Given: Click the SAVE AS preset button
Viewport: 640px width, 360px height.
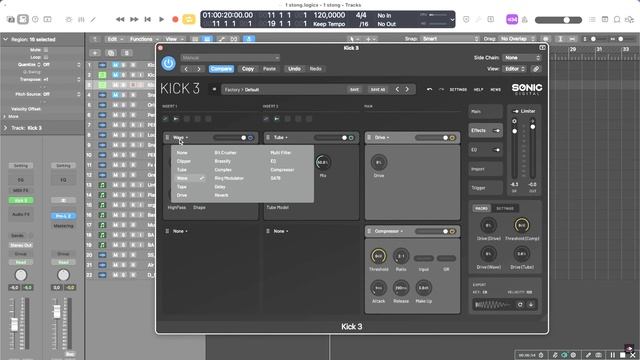Looking at the screenshot, I should click(378, 89).
